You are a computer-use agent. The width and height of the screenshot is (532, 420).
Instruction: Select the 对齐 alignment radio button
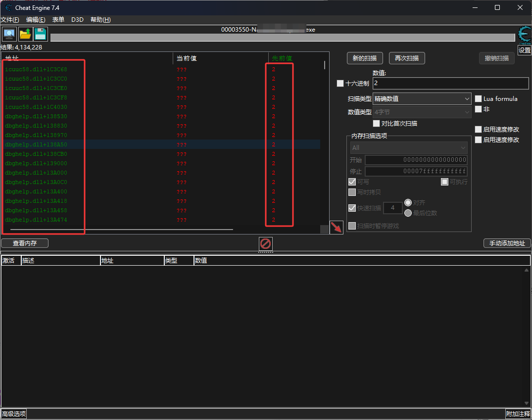coord(408,202)
